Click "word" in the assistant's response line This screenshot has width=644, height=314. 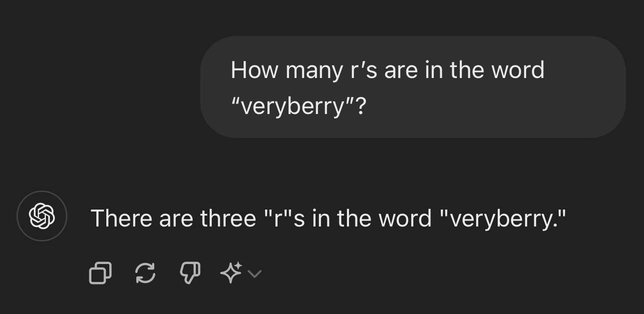pyautogui.click(x=404, y=218)
